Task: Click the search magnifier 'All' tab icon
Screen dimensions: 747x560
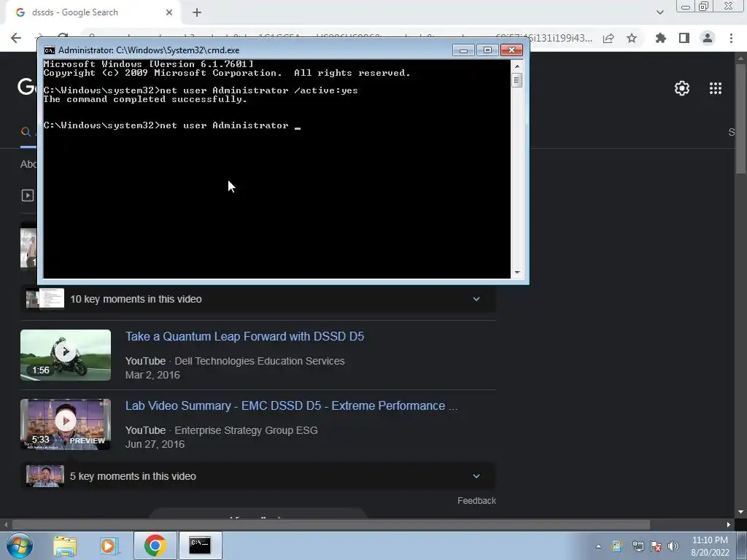Action: tap(26, 132)
